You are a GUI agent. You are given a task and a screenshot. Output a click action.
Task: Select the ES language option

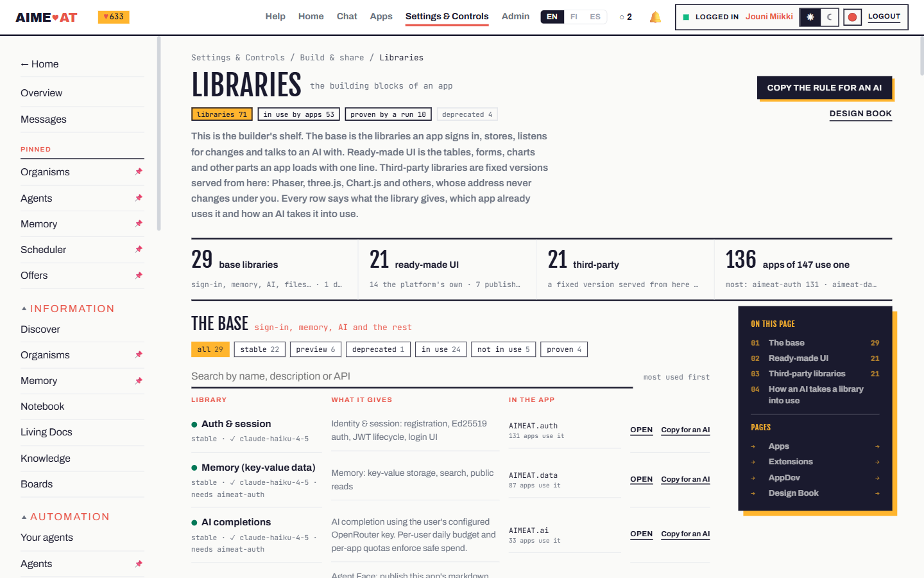pos(595,17)
